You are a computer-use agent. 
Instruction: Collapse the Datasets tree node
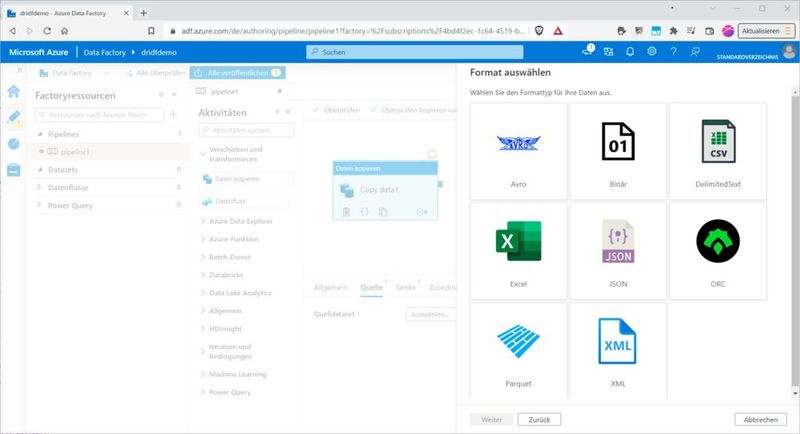(40, 169)
